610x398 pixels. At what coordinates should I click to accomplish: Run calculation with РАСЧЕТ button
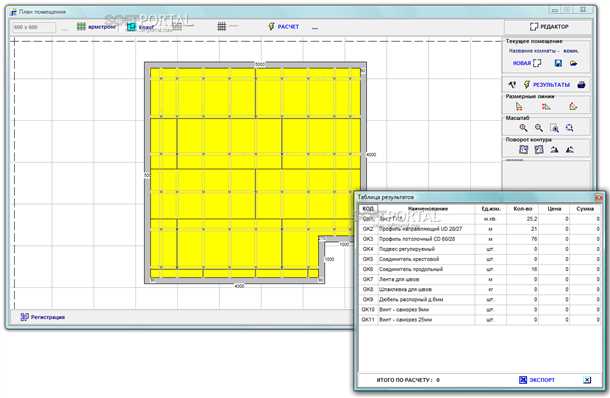(284, 26)
